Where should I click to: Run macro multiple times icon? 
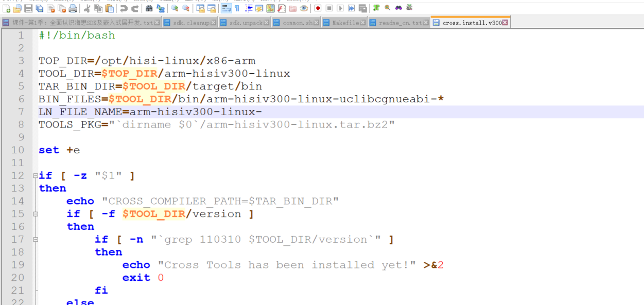coord(352,8)
